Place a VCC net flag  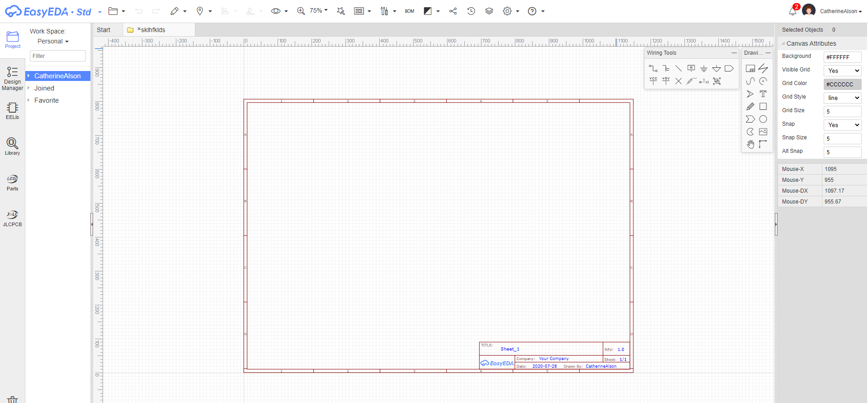point(653,81)
